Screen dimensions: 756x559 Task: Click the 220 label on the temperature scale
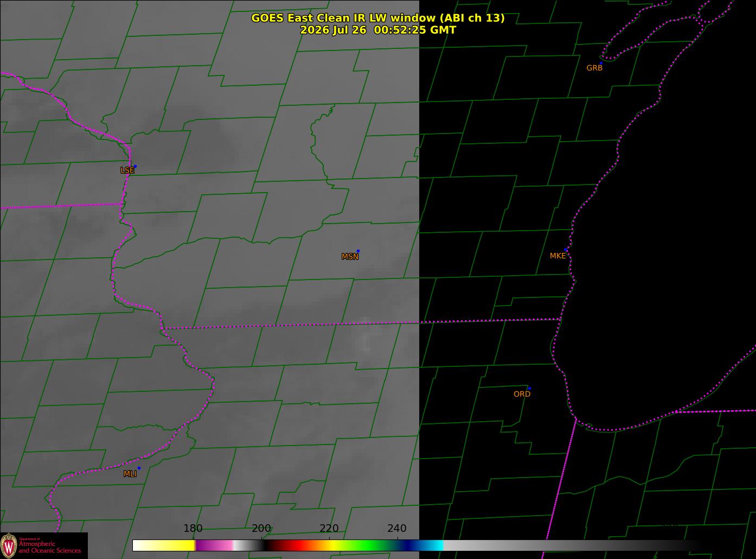pyautogui.click(x=329, y=529)
